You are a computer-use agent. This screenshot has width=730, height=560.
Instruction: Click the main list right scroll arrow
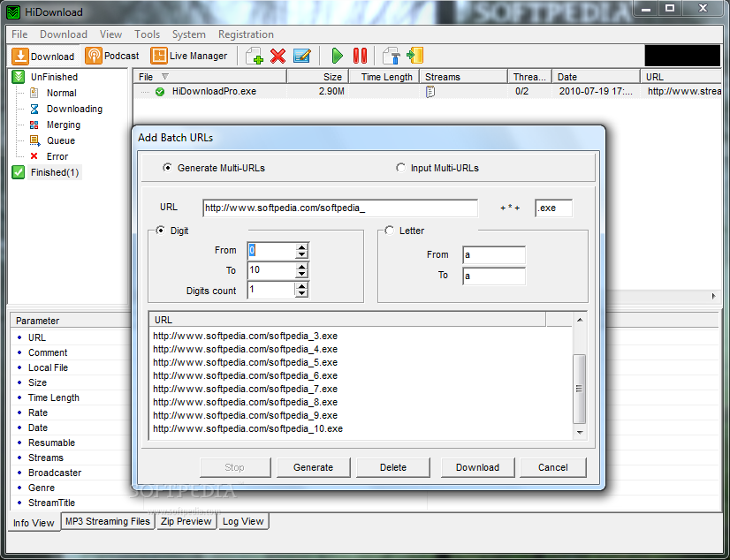[x=714, y=296]
